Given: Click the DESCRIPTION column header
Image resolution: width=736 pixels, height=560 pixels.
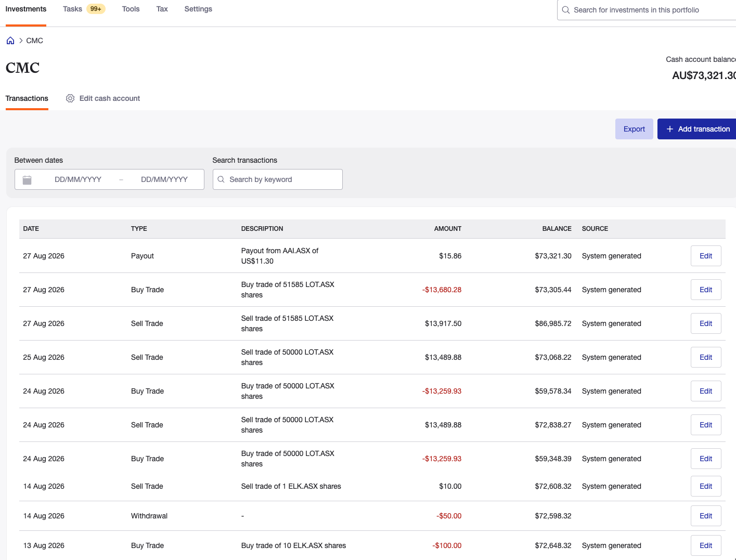Looking at the screenshot, I should coord(262,229).
